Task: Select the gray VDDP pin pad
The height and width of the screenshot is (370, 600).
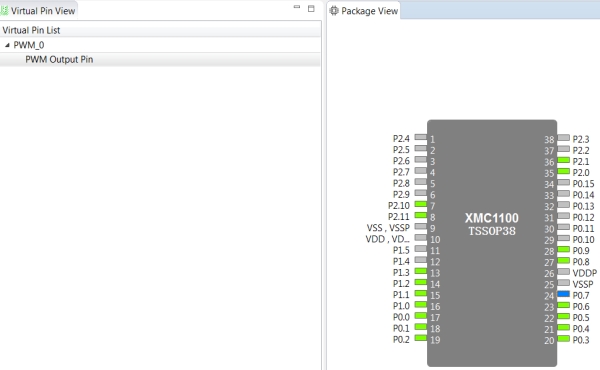Action: [563, 272]
